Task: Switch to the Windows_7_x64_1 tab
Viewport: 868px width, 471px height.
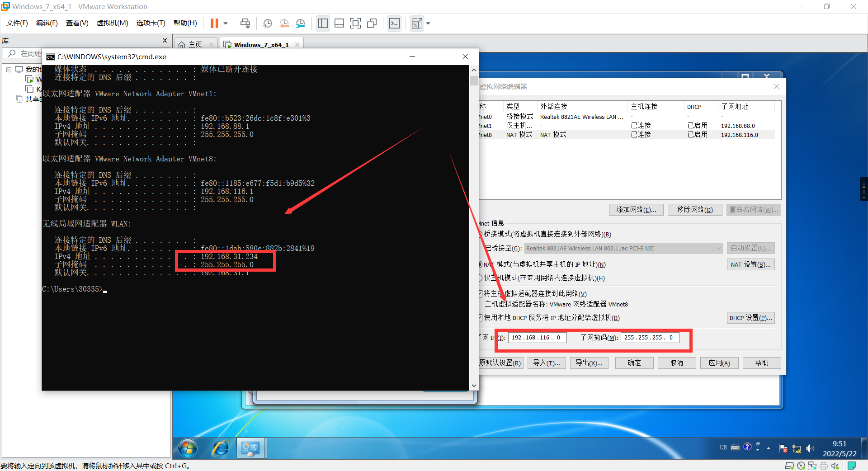Action: pyautogui.click(x=261, y=44)
